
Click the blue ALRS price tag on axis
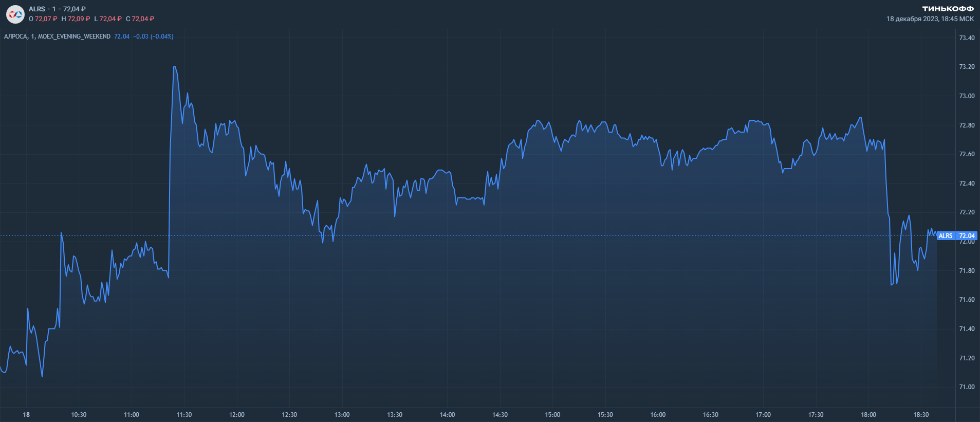click(956, 236)
